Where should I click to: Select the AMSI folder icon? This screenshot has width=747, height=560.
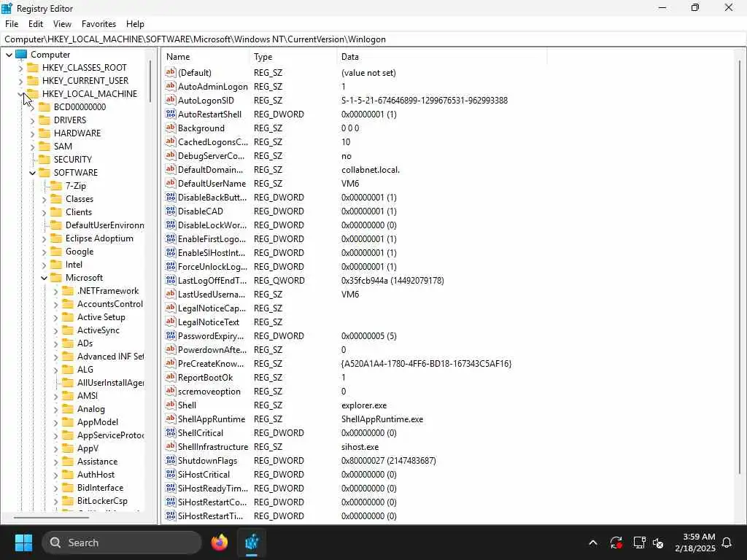click(68, 395)
